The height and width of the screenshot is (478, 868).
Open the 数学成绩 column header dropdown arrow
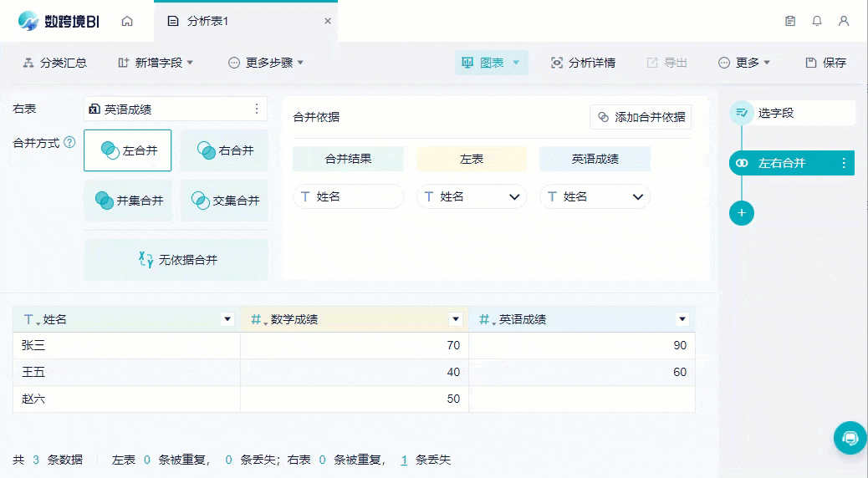tap(455, 319)
